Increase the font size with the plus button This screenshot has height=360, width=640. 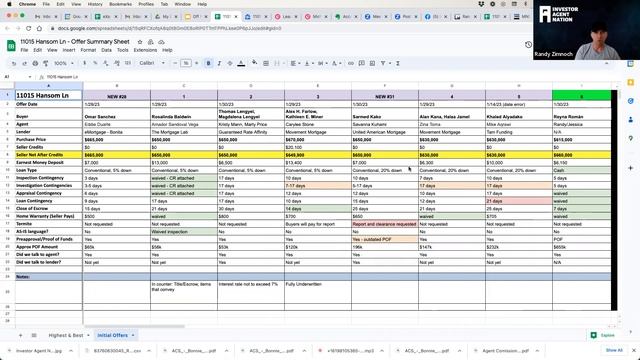pos(197,63)
